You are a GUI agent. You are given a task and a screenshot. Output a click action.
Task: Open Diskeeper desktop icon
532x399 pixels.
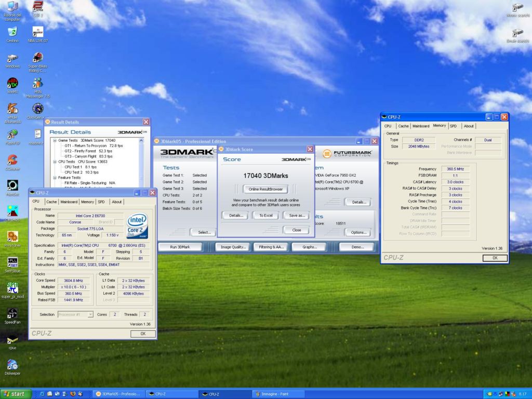[x=12, y=367]
